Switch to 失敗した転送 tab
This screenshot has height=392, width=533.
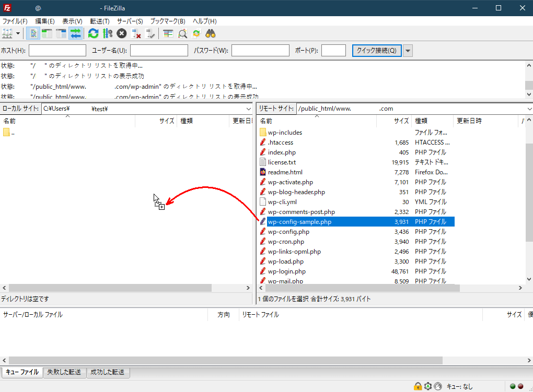(x=64, y=372)
